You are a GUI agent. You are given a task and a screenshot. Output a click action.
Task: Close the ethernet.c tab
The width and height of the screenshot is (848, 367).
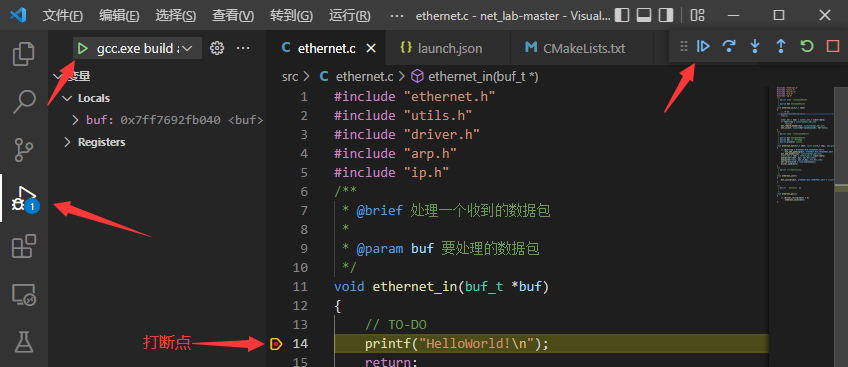click(x=371, y=49)
